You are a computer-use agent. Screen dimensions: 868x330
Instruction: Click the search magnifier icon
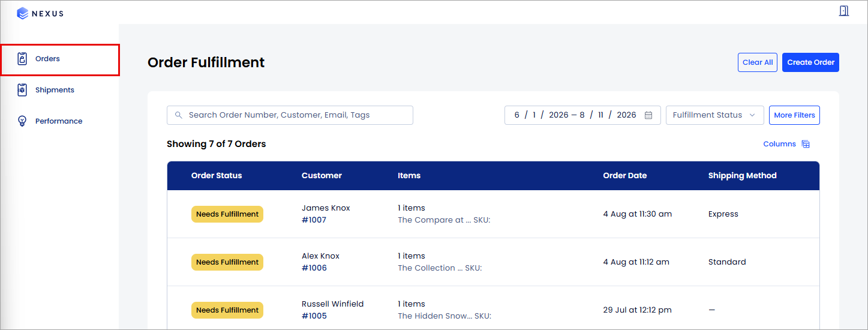pyautogui.click(x=178, y=115)
